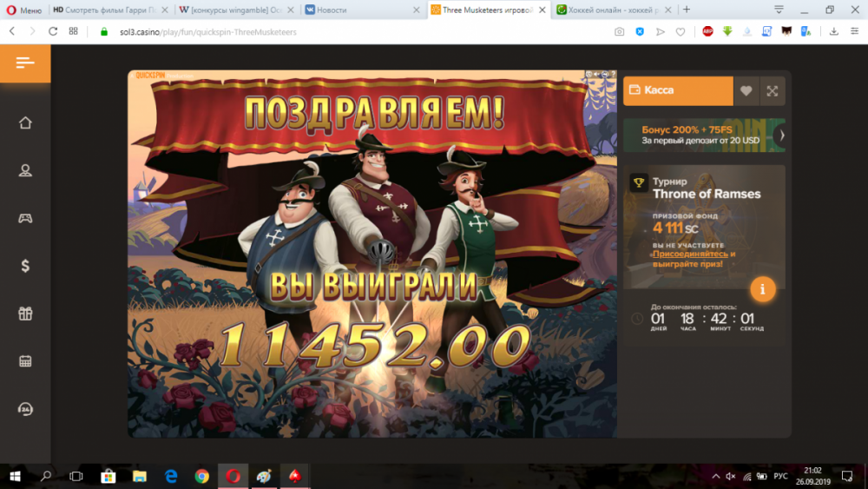
Task: Go to the casino home page icon
Action: click(x=25, y=122)
